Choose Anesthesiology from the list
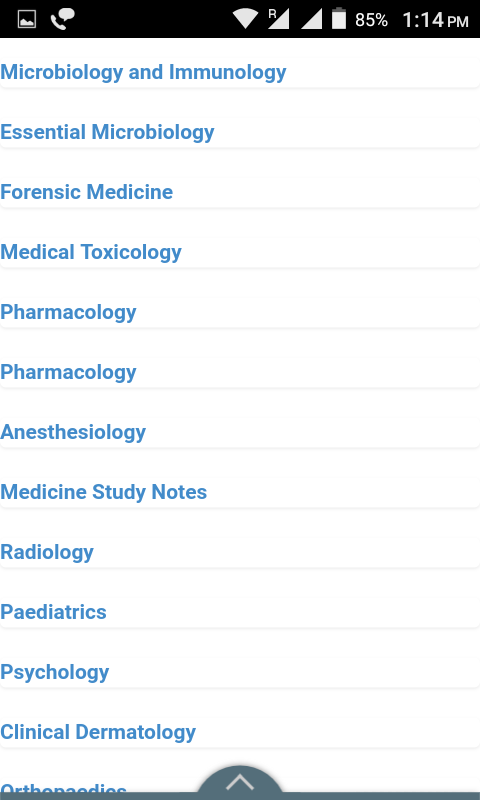Image resolution: width=480 pixels, height=800 pixels. 73,432
